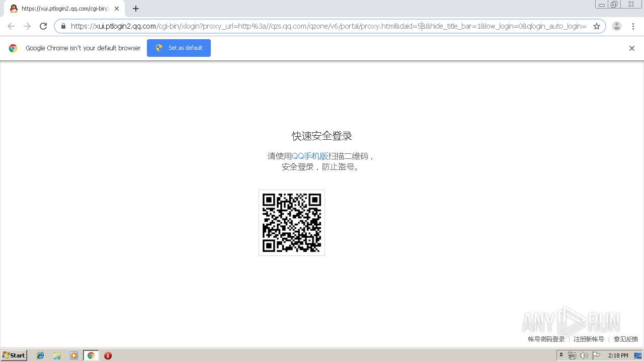The height and width of the screenshot is (362, 644).
Task: Open Windows Explorer folder on the taskbar
Action: pyautogui.click(x=57, y=355)
